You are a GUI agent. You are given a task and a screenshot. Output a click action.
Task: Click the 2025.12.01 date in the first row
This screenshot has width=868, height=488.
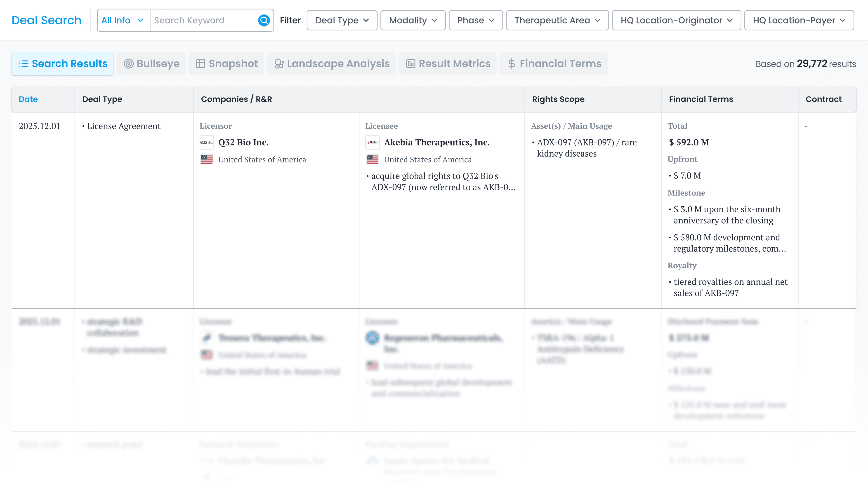tap(39, 126)
